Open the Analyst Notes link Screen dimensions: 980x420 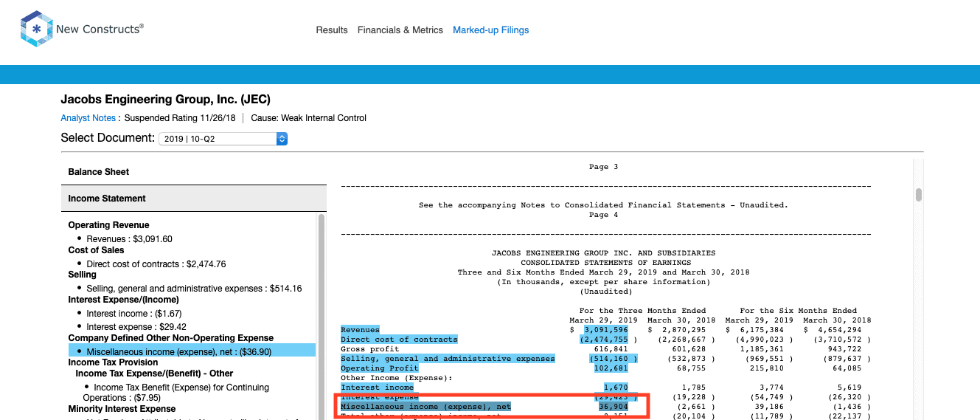pyautogui.click(x=88, y=118)
